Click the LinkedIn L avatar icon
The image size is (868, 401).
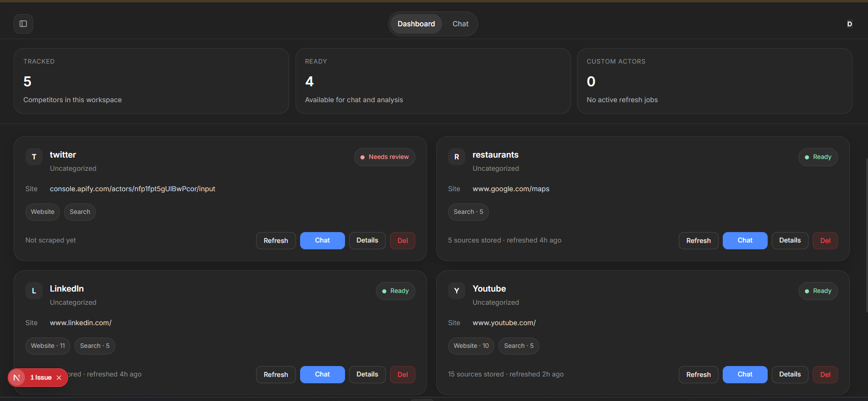34,291
